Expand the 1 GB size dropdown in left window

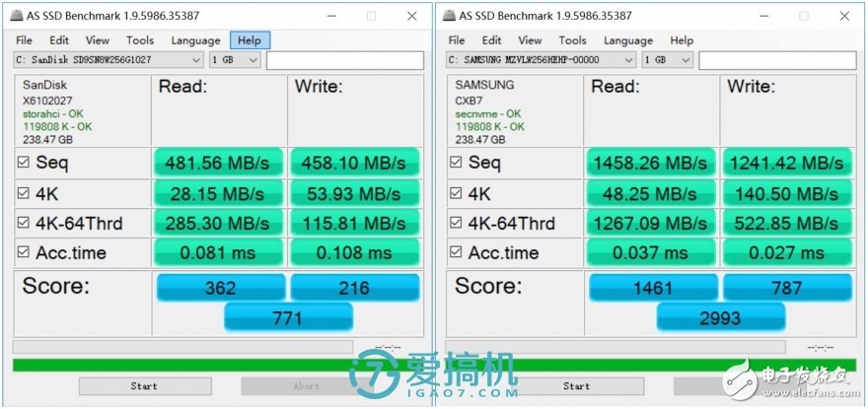click(235, 60)
